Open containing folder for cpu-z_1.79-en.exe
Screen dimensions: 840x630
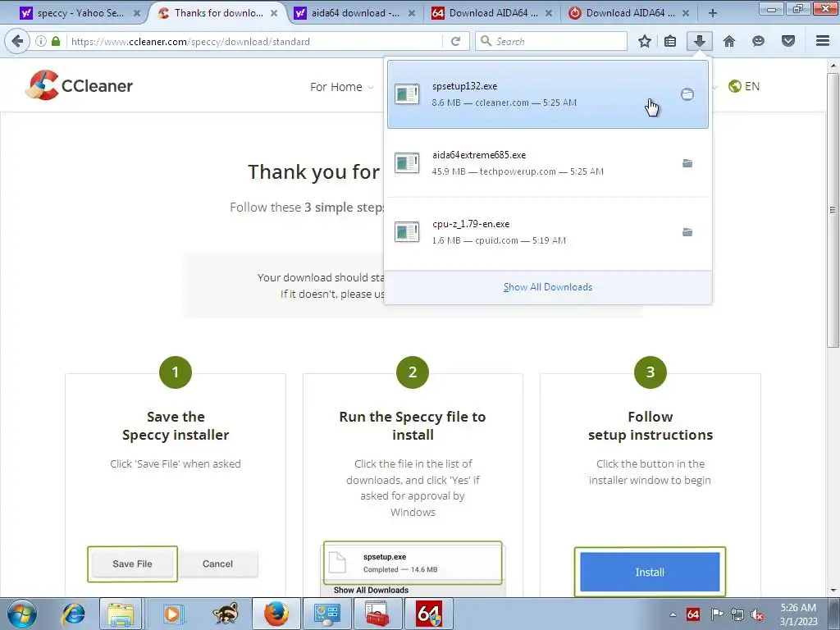coord(687,232)
